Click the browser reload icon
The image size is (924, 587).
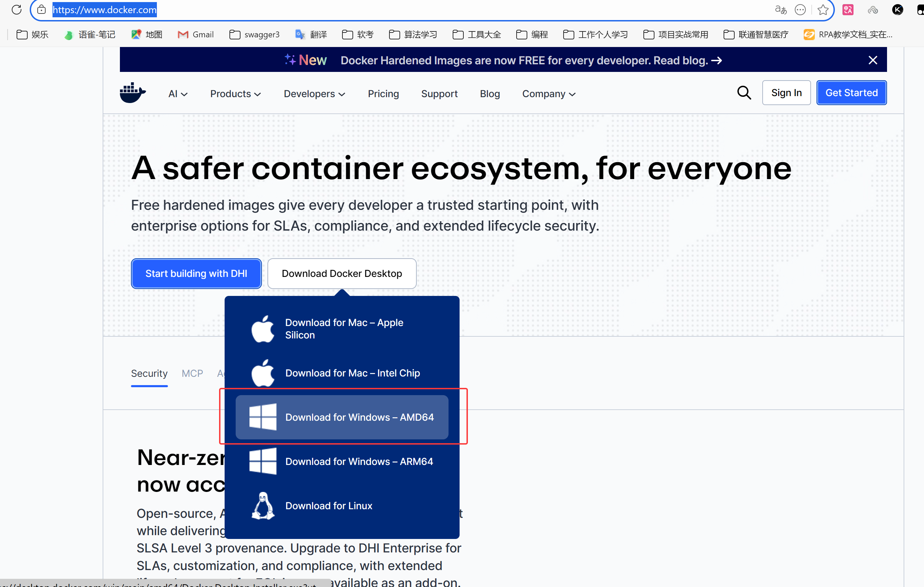17,10
